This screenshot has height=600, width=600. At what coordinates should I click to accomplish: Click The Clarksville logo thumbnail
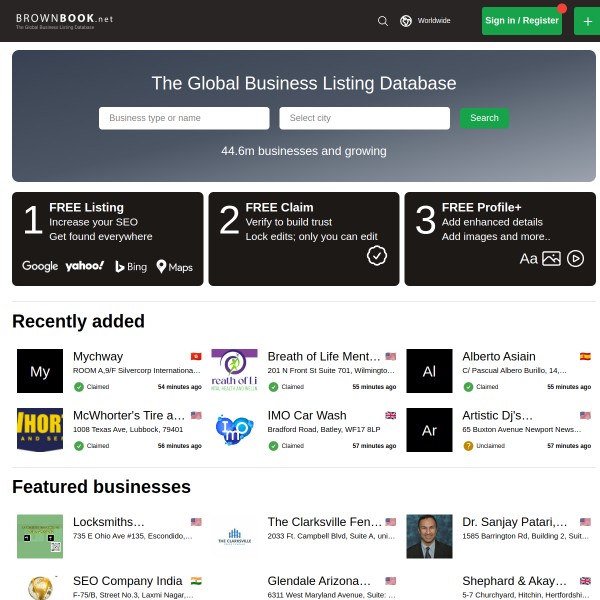pos(234,536)
